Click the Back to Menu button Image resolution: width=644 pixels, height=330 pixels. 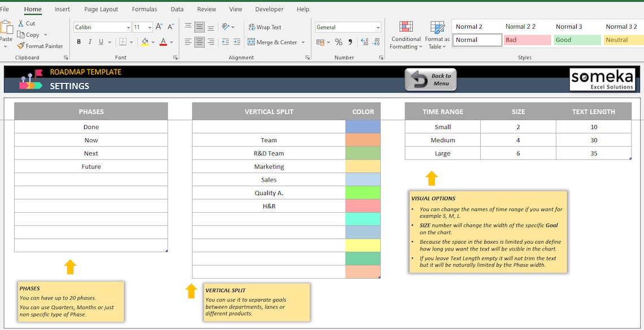[x=430, y=80]
